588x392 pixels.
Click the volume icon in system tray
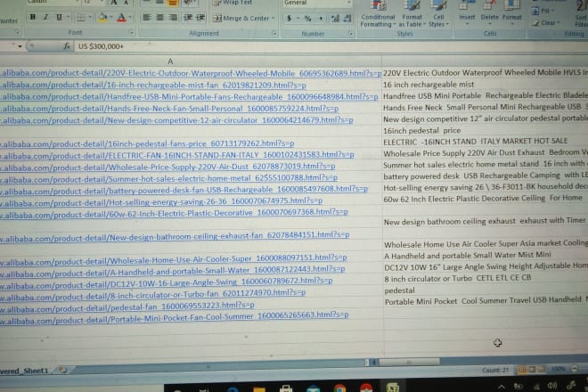551,386
